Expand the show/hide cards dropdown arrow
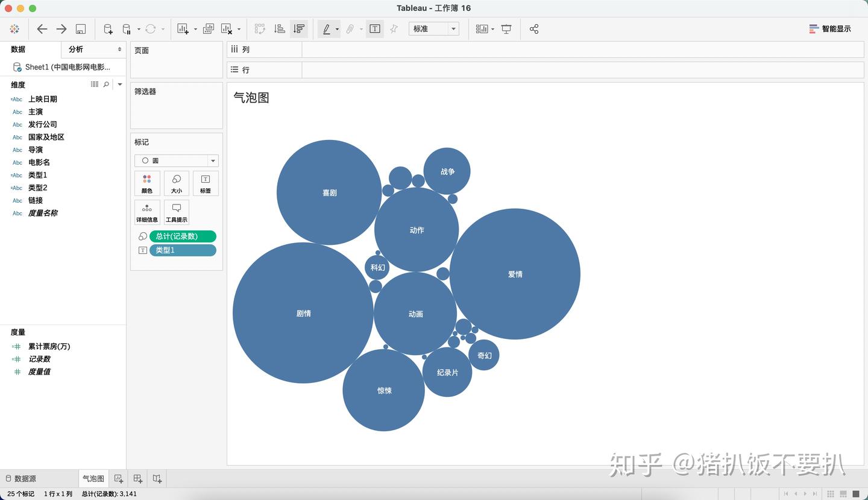This screenshot has width=868, height=500. 492,29
